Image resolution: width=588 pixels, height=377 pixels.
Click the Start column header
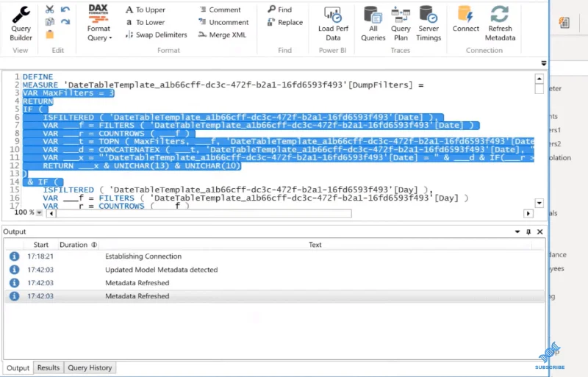pyautogui.click(x=41, y=245)
